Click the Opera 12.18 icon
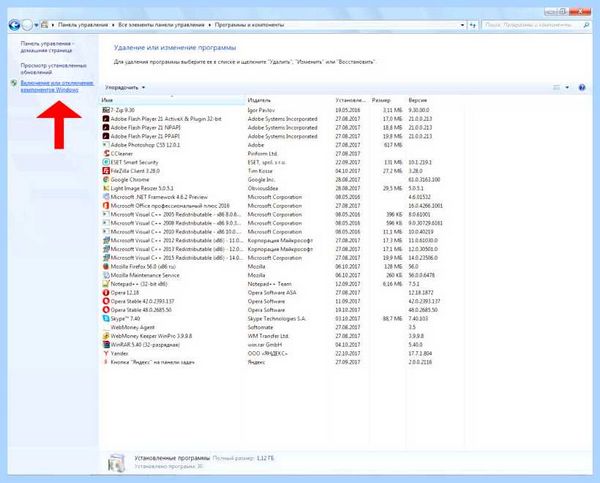Screen dimensions: 600x483 [x=106, y=293]
